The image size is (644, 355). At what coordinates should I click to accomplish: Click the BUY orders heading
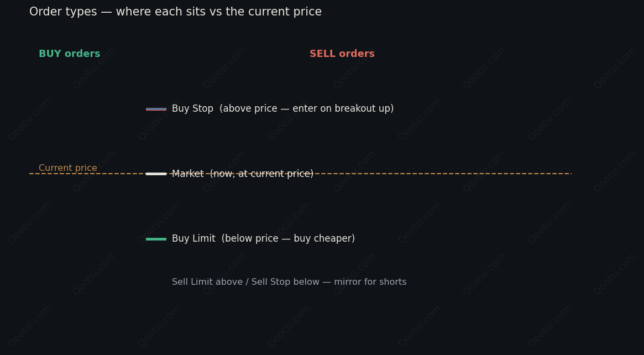(x=70, y=54)
